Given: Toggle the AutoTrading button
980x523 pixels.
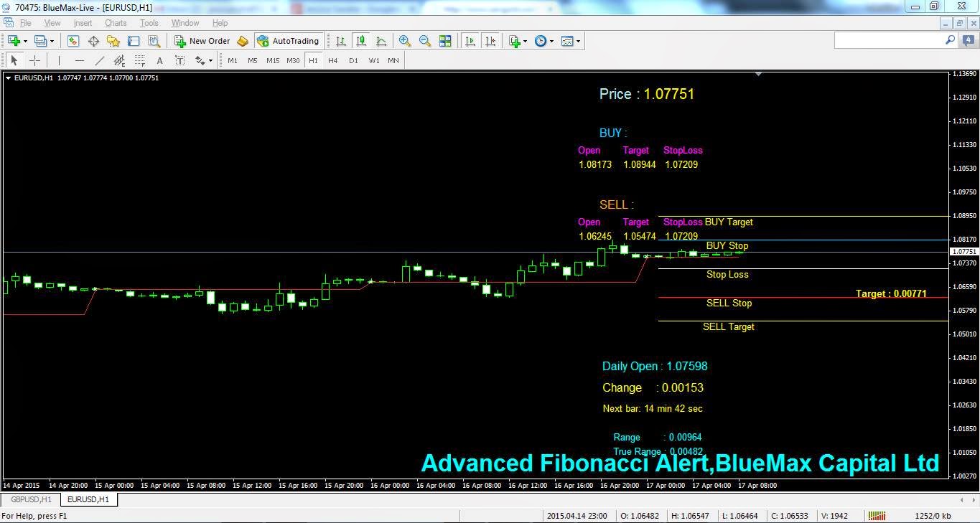Looking at the screenshot, I should point(288,41).
